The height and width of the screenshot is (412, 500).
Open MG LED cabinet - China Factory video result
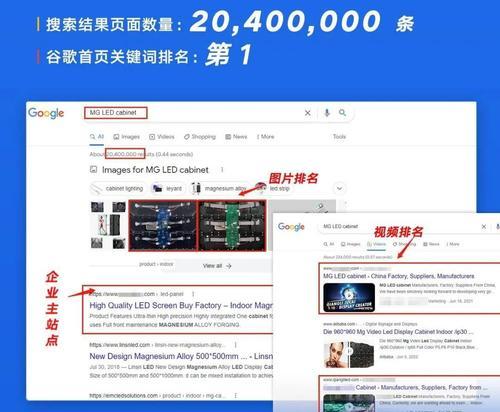pyautogui.click(x=399, y=276)
